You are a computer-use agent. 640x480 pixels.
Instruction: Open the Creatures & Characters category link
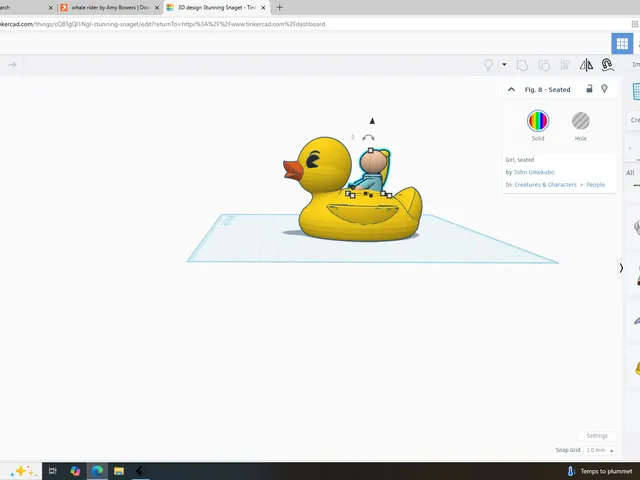[545, 185]
